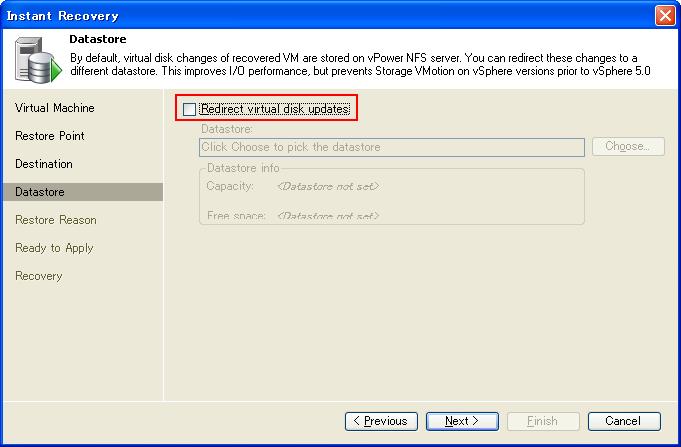
Task: Click the Capacity 'Datastore not set' value
Action: pos(328,186)
